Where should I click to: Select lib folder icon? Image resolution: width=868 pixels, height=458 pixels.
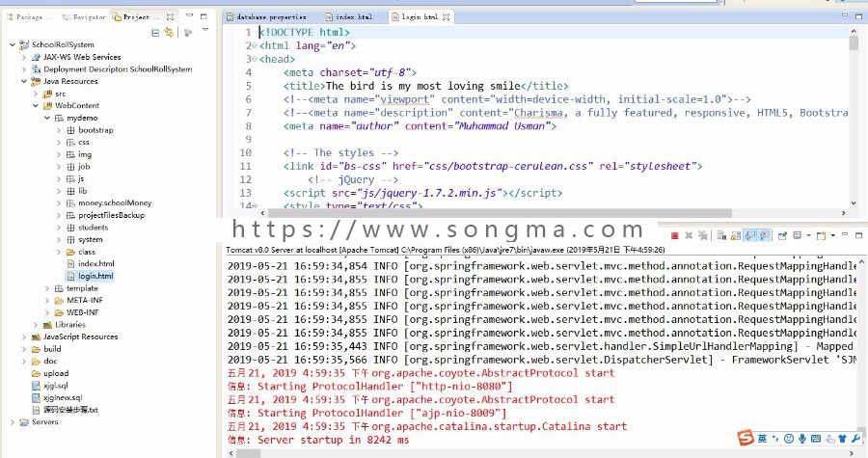70,191
